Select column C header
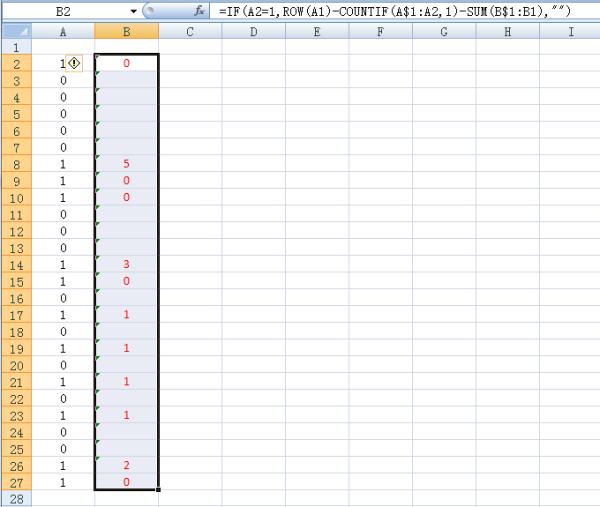 190,31
